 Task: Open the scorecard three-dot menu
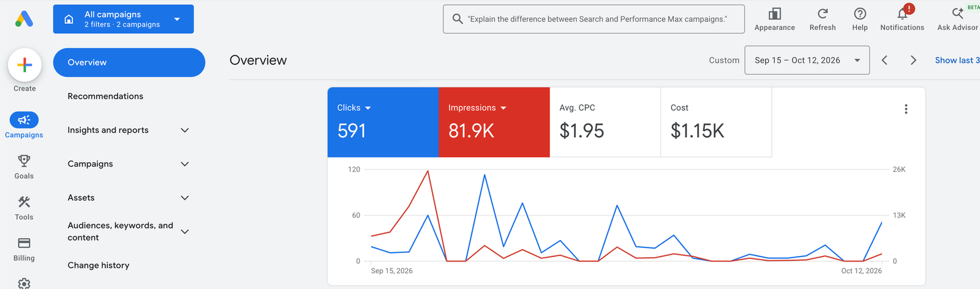[x=906, y=109]
